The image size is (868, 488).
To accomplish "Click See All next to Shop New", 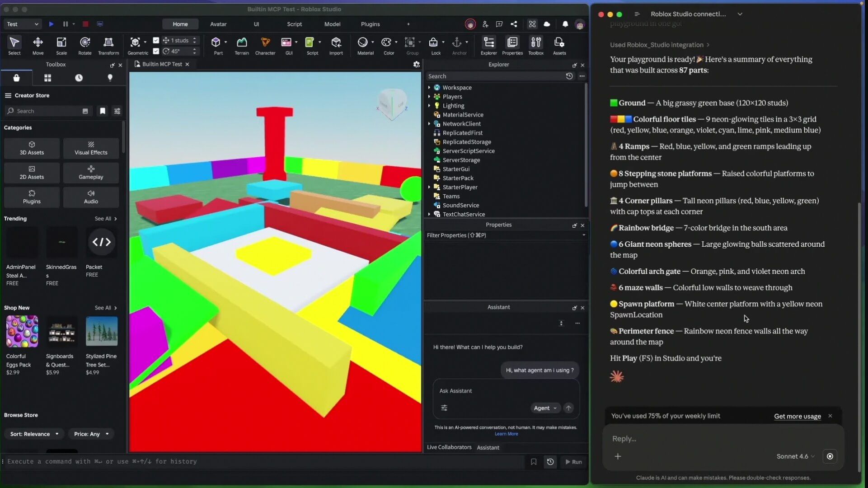I will click(x=106, y=308).
